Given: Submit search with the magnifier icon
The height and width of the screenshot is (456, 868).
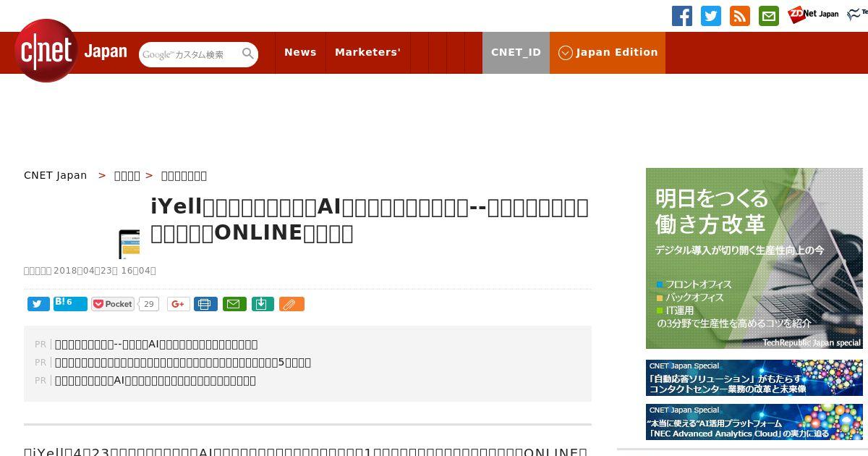Looking at the screenshot, I should 248,54.
